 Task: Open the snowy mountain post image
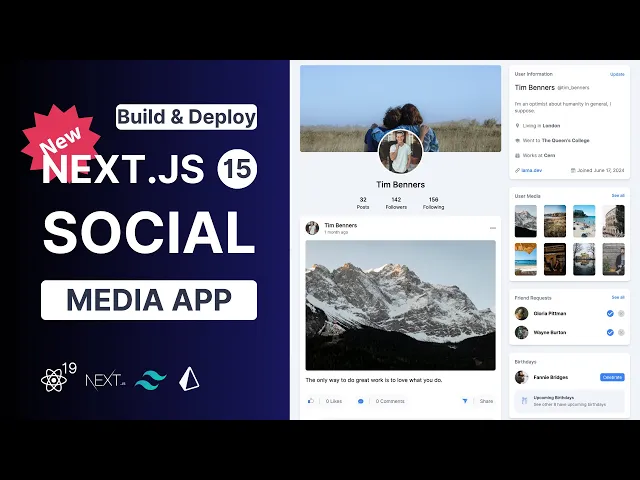pos(400,305)
